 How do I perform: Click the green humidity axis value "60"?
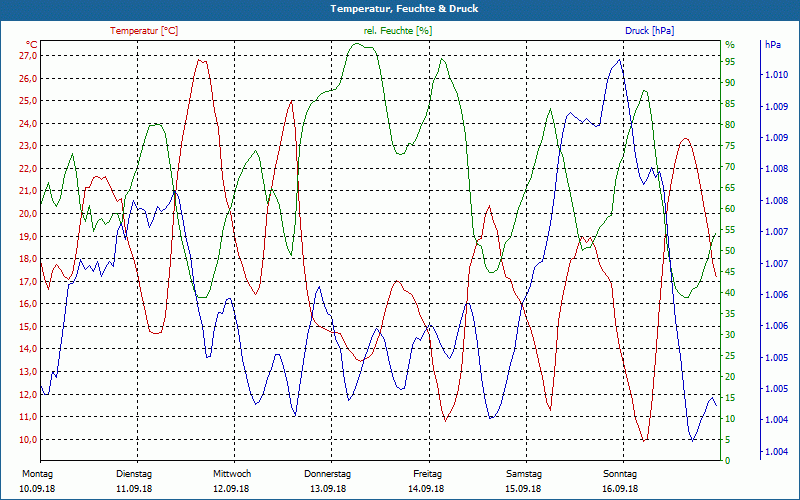coord(730,209)
